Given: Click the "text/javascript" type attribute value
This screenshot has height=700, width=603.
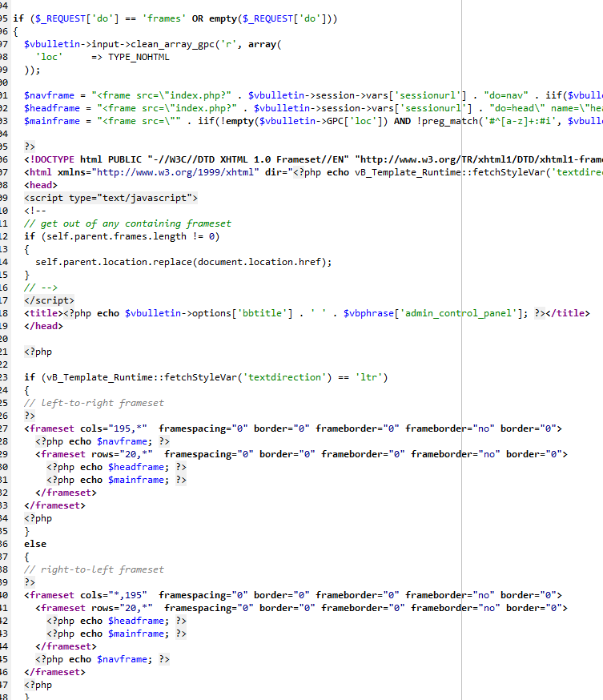Looking at the screenshot, I should click(x=144, y=198).
